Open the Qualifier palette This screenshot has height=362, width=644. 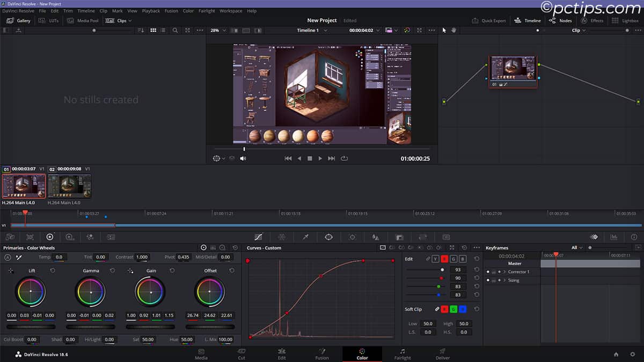click(305, 237)
